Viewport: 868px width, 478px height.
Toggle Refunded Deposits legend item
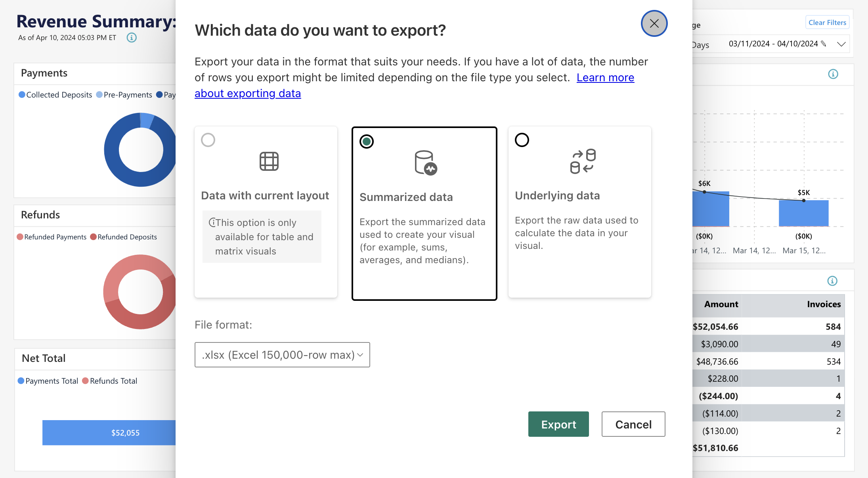pyautogui.click(x=123, y=237)
